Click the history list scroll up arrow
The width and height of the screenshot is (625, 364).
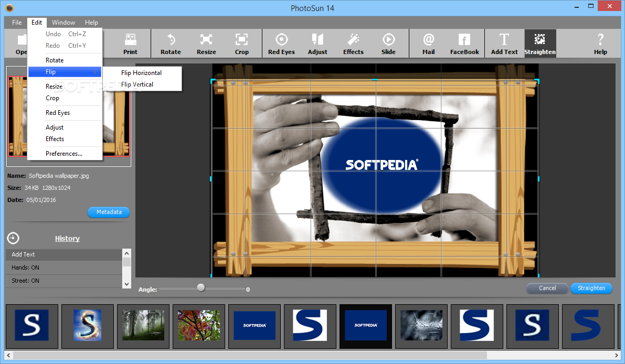click(x=127, y=253)
